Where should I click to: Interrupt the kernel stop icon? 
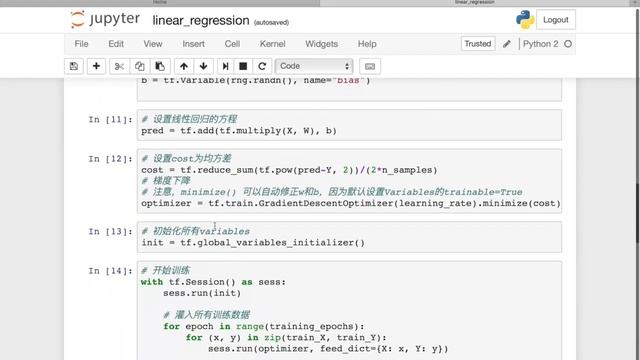coord(243,66)
